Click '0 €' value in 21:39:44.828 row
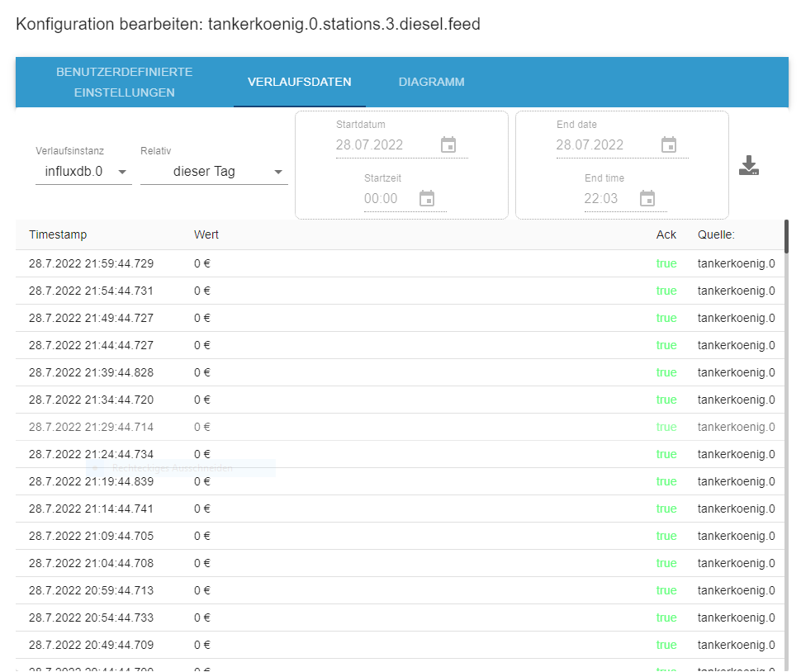The image size is (801, 672). pyautogui.click(x=202, y=373)
